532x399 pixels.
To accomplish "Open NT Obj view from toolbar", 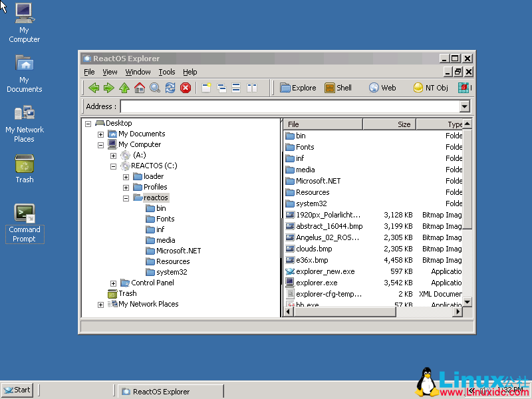I will point(430,88).
